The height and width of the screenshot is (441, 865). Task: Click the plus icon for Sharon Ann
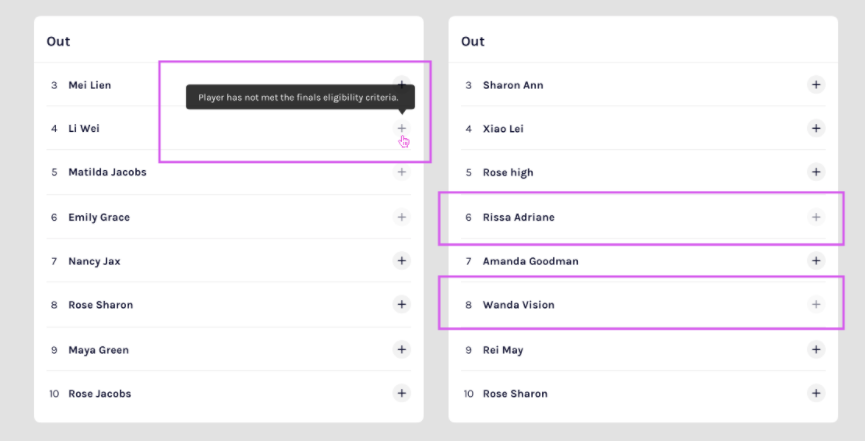(816, 85)
